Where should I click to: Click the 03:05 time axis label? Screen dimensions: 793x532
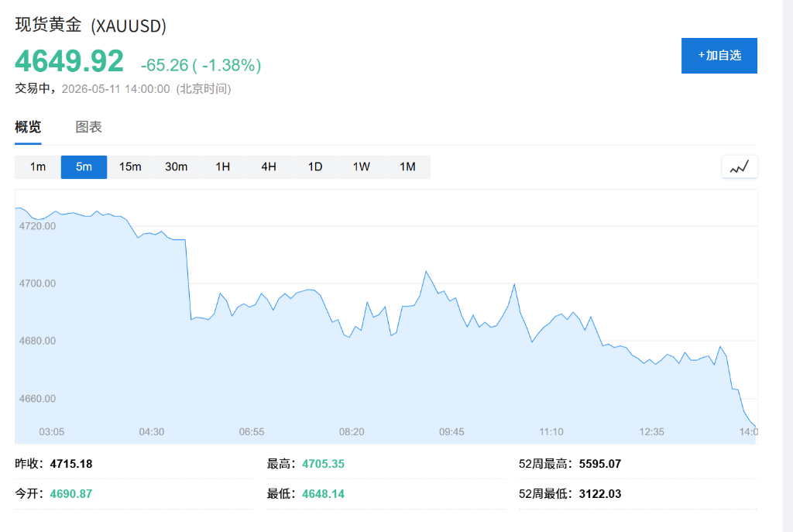(52, 432)
